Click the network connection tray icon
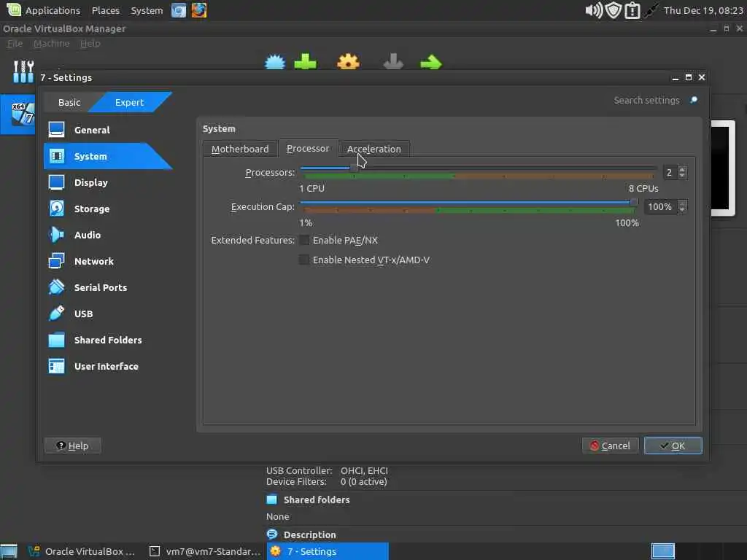The image size is (747, 560). point(650,10)
